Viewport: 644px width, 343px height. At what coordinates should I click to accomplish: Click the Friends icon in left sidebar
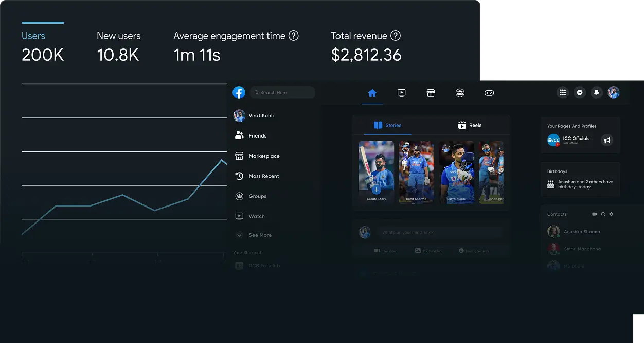239,135
